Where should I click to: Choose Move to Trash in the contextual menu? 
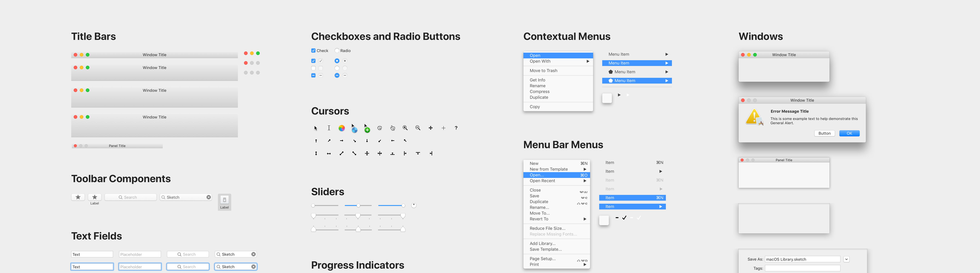tap(543, 70)
